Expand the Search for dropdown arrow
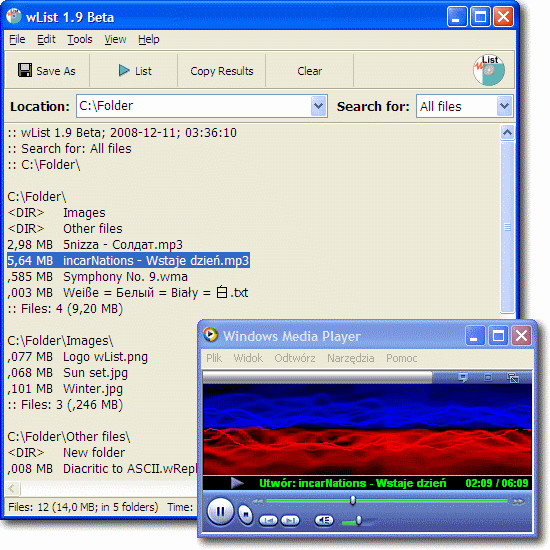Screen dimensions: 550x550 click(504, 106)
